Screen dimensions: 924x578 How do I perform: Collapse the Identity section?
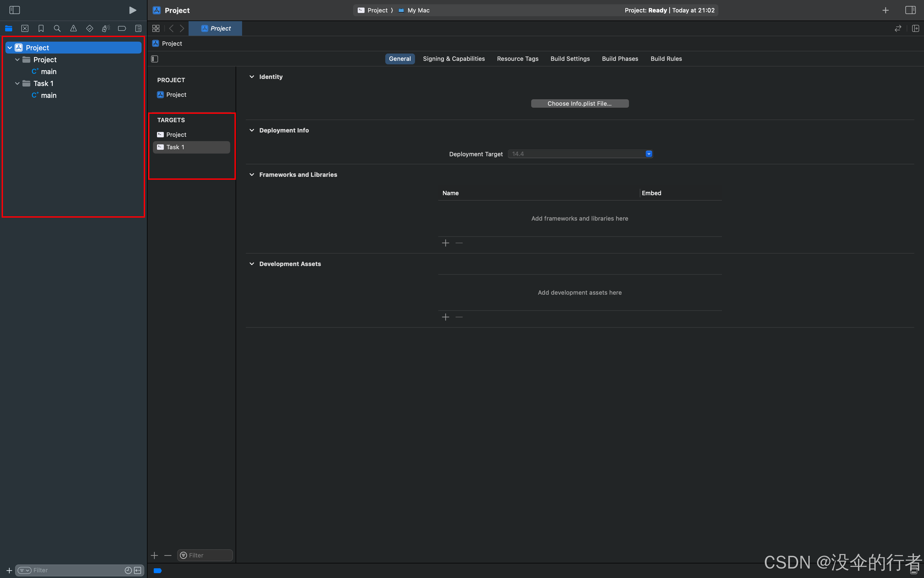click(252, 77)
